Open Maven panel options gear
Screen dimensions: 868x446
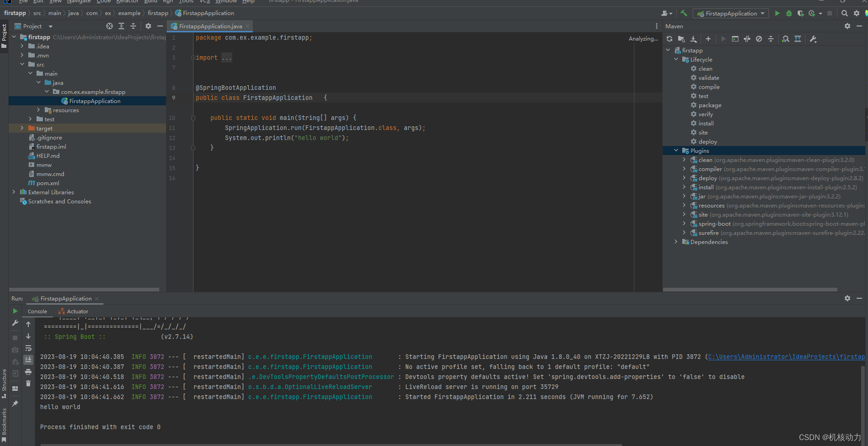[x=847, y=26]
